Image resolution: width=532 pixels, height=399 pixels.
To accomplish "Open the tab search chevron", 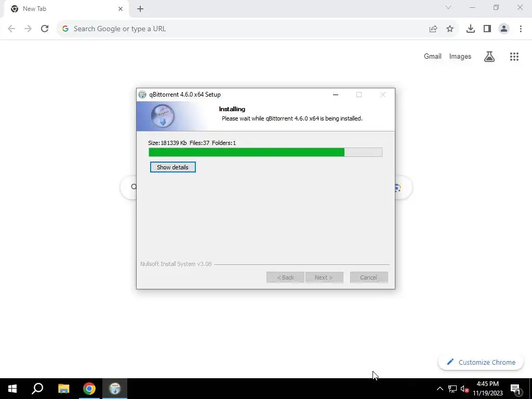I will (x=448, y=7).
